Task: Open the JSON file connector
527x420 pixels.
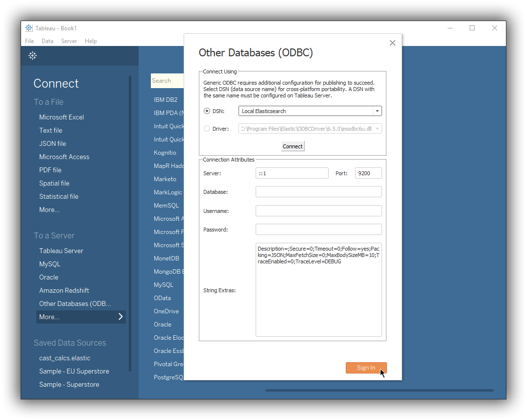Action: (x=52, y=143)
